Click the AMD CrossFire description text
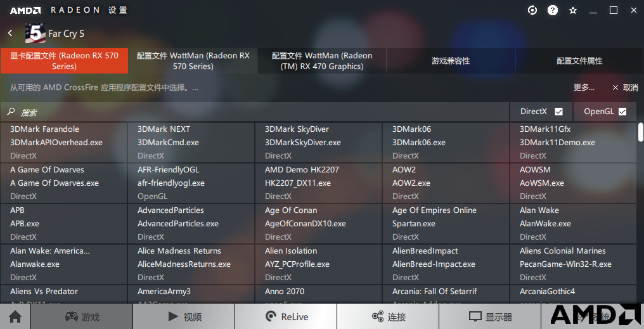Viewport: 644px width, 329px height. pos(104,87)
